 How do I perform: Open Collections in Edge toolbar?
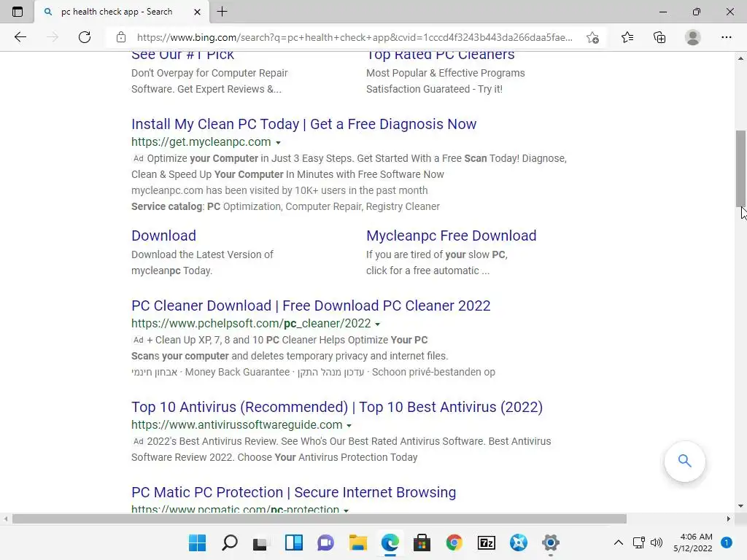tap(659, 37)
